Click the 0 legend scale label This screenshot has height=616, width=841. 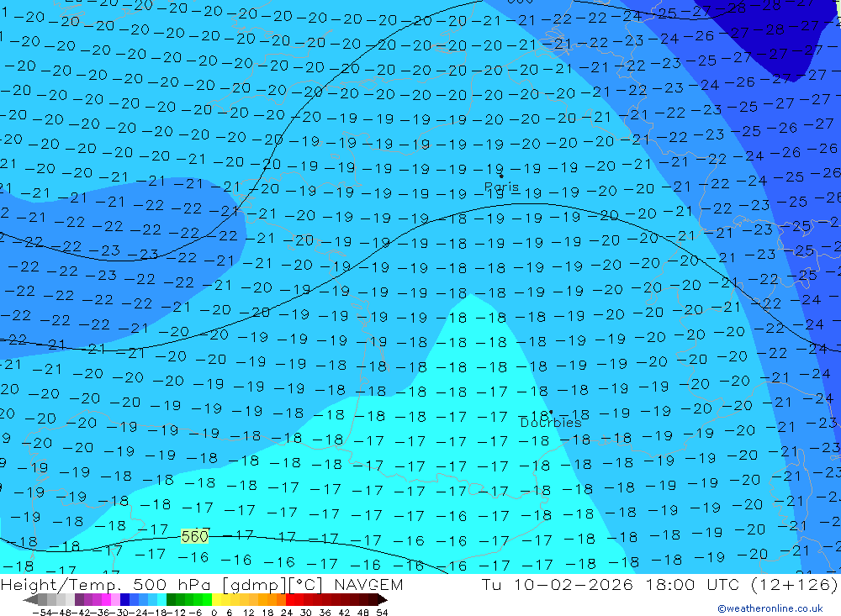pos(214,613)
